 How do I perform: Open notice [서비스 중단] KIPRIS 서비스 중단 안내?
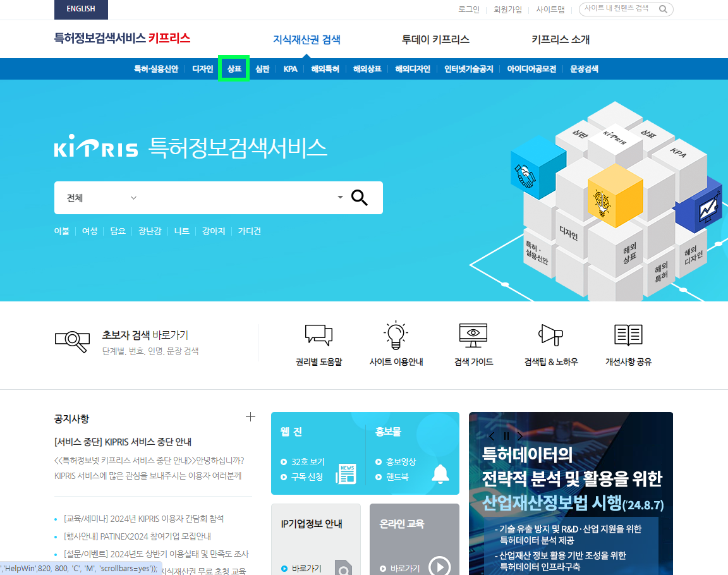(x=123, y=442)
